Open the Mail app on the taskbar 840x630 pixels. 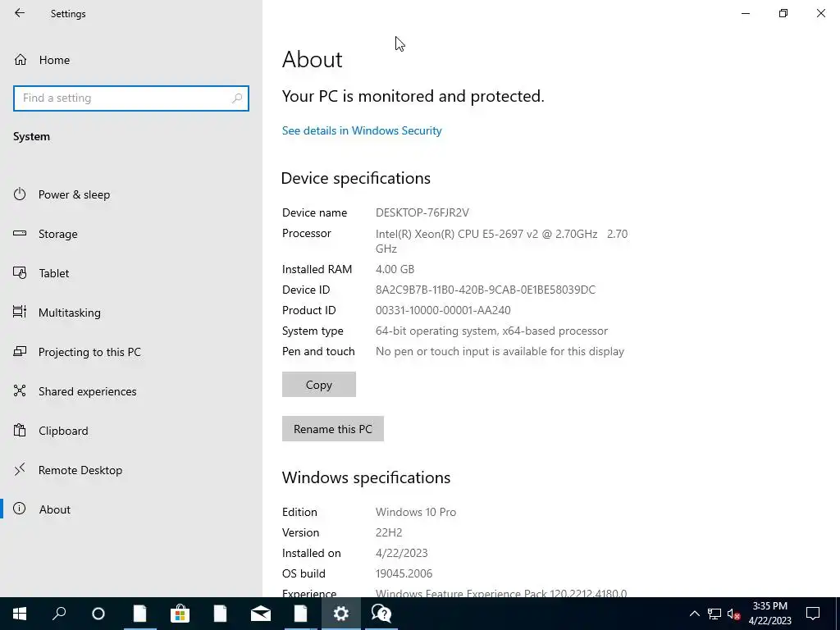260,614
